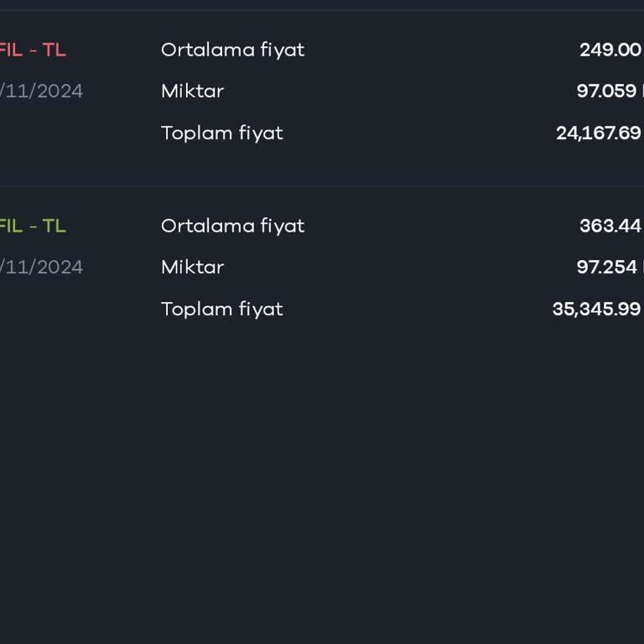Click Ortalama fiyat label in first trade
Viewport: 644px width, 644px height.
click(x=232, y=50)
